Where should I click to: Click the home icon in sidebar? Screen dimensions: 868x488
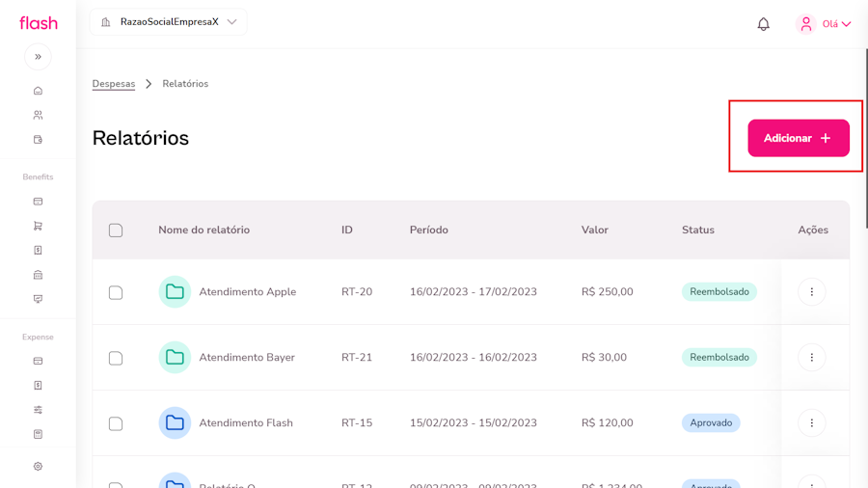[38, 91]
